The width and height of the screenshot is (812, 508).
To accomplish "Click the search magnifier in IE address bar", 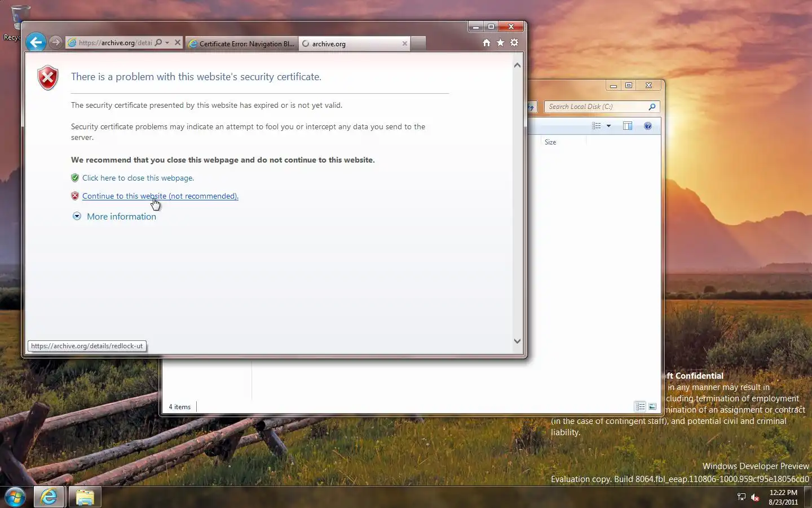I will pos(158,42).
